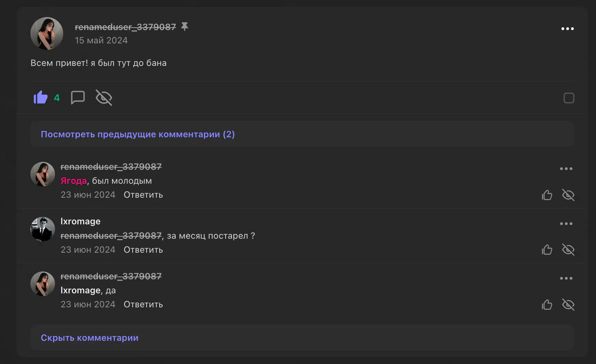Screen dimensions: 596x364
Task: Click the pin icon beside post author
Action: [185, 27]
